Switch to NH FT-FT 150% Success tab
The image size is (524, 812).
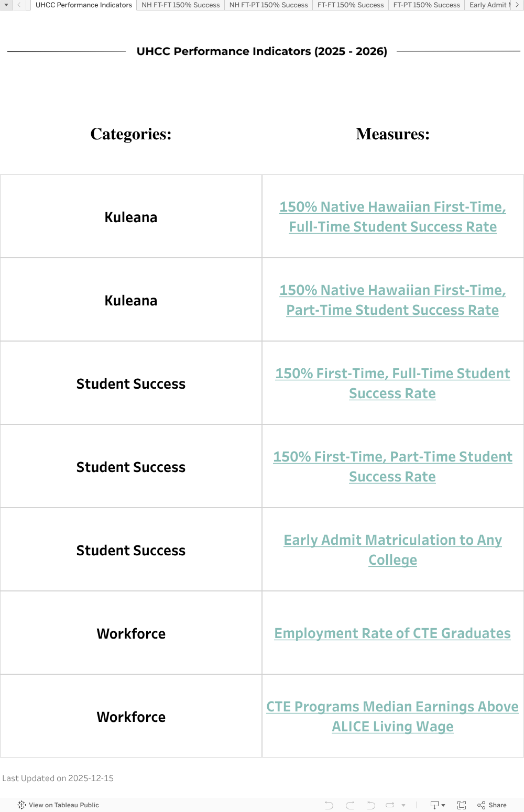181,5
